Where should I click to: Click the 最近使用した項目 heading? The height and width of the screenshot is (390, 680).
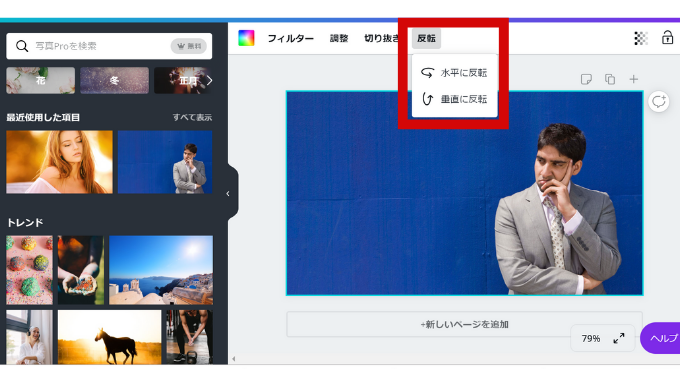pos(43,117)
